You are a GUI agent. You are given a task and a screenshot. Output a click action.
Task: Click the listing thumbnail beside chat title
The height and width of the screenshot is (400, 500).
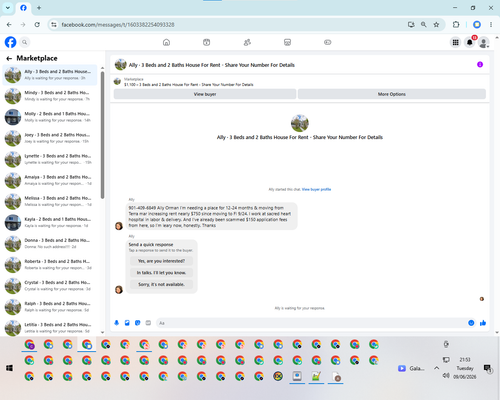(x=120, y=65)
